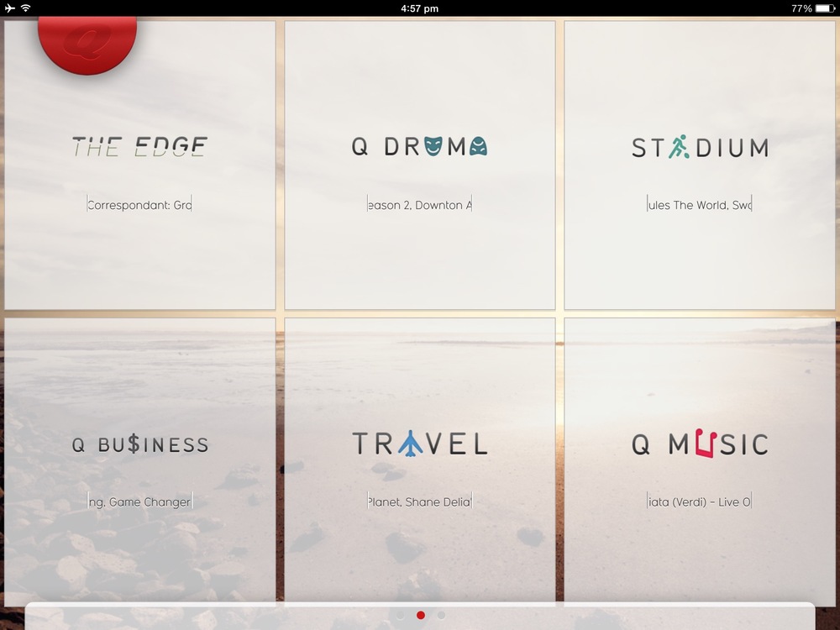This screenshot has height=630, width=840.
Task: Open the 'Downton' ticker under Q Drama
Action: click(419, 205)
